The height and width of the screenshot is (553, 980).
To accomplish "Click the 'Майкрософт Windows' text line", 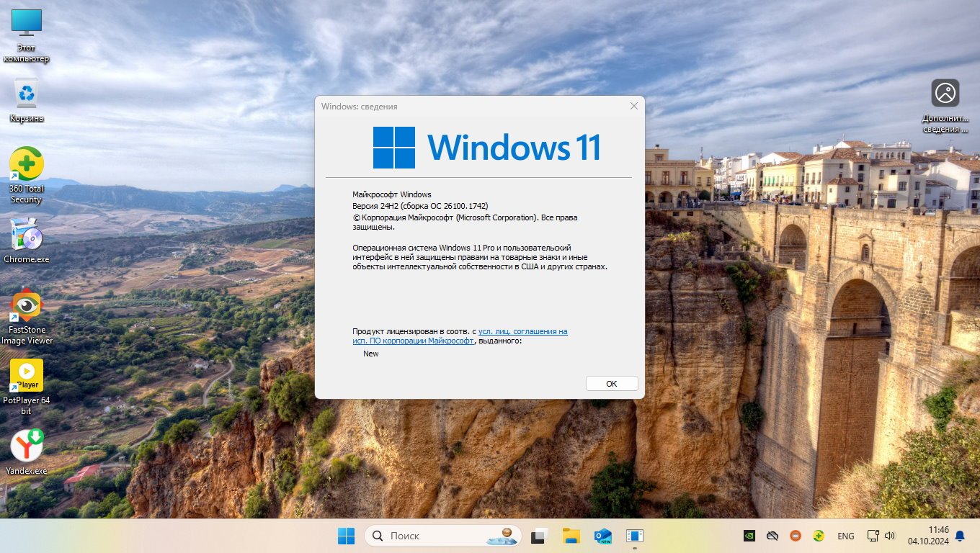I will 392,194.
